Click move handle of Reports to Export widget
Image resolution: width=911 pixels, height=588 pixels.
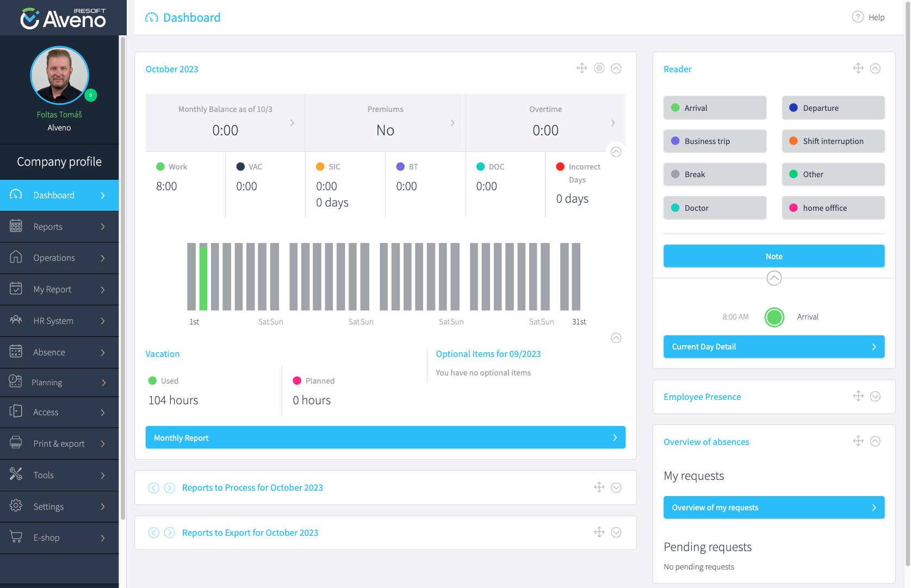click(599, 533)
